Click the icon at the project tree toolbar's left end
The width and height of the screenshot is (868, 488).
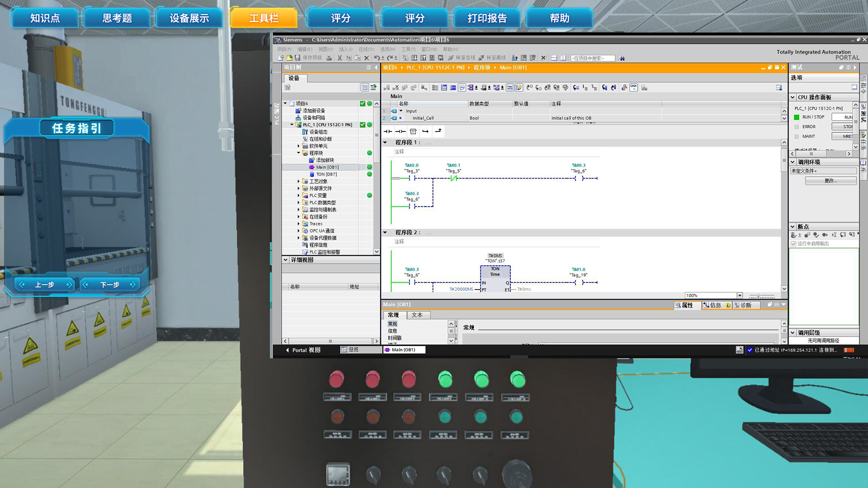(x=288, y=88)
